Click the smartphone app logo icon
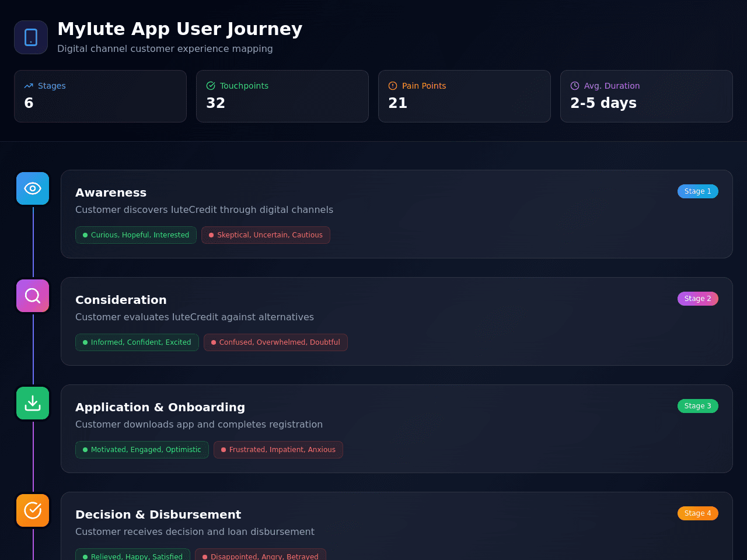The image size is (747, 560). tap(31, 37)
